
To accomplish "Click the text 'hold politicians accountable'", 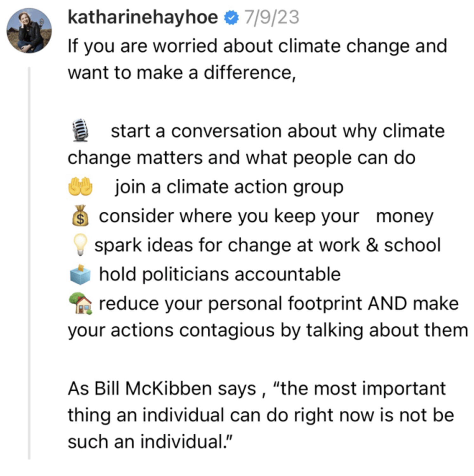I will 220,274.
